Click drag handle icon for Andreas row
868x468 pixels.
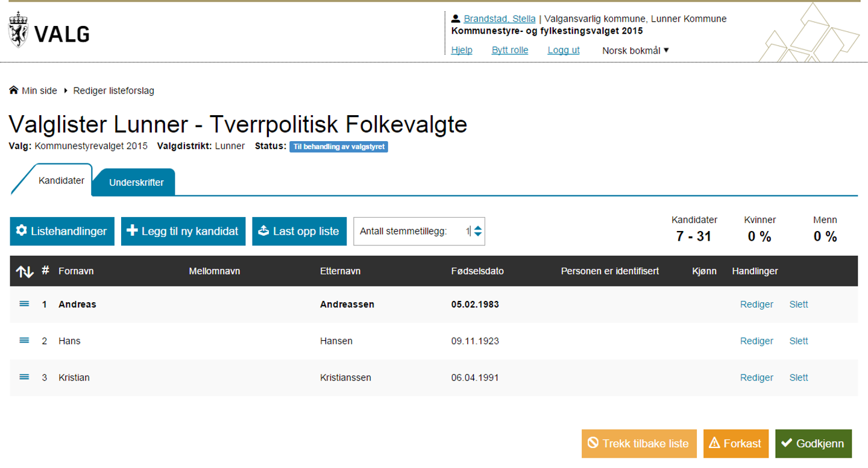(24, 304)
